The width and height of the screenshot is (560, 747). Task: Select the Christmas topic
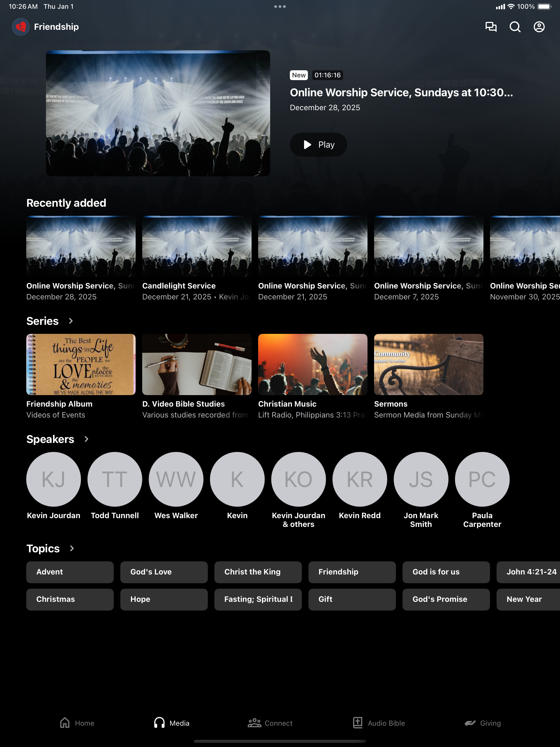click(70, 599)
